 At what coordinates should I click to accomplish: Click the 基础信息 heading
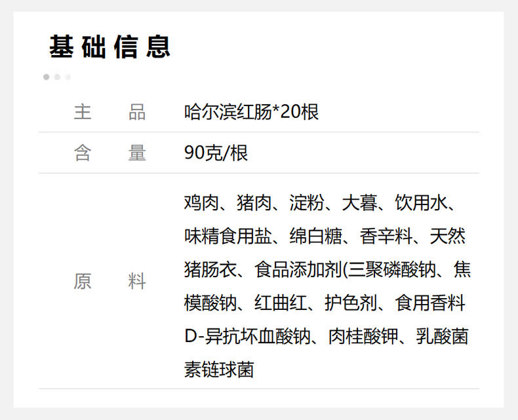[x=110, y=47]
